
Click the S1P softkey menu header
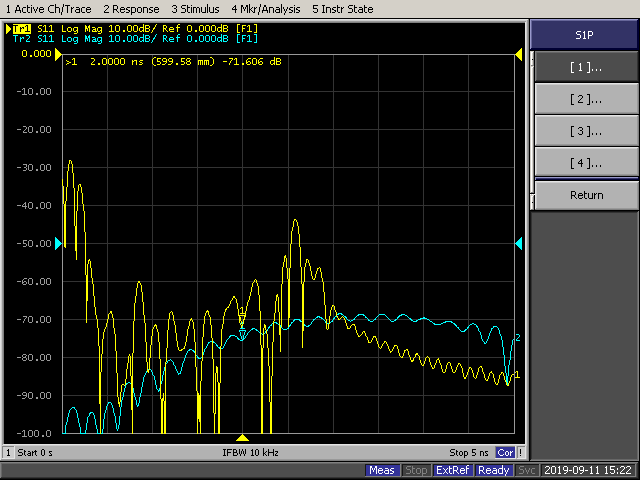[584, 34]
